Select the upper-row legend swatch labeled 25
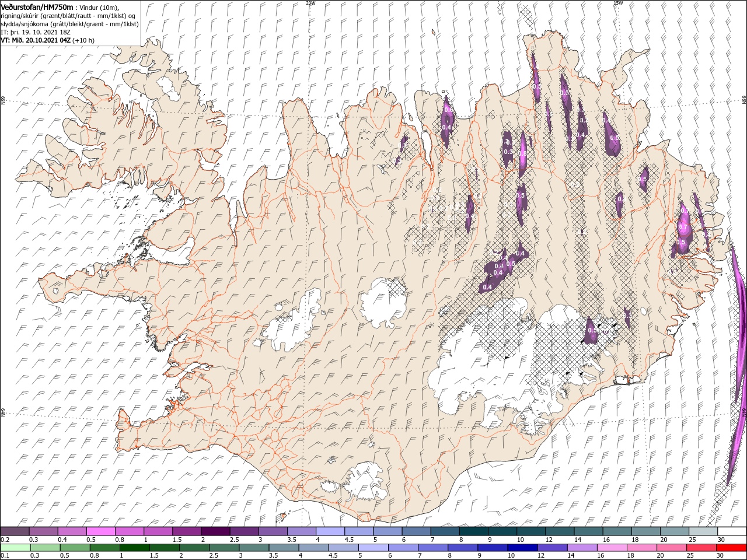 (703, 531)
